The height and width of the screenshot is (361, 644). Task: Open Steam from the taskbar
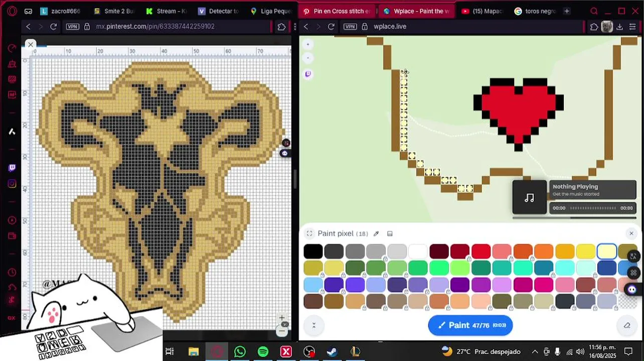coord(332,351)
